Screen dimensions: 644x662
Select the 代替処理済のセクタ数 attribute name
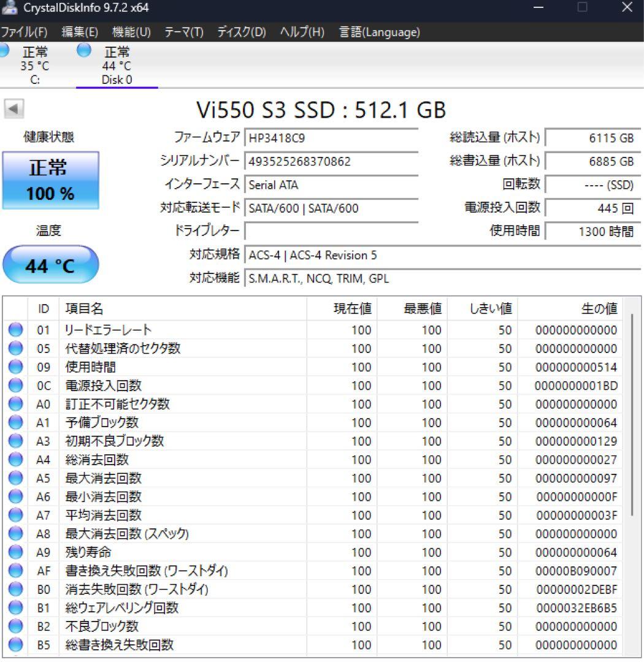click(123, 348)
